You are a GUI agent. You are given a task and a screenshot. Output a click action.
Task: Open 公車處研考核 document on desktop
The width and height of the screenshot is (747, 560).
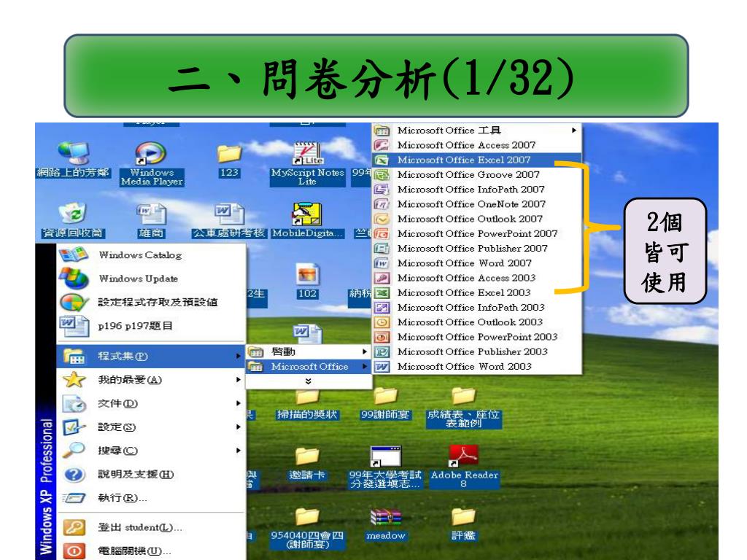229,220
